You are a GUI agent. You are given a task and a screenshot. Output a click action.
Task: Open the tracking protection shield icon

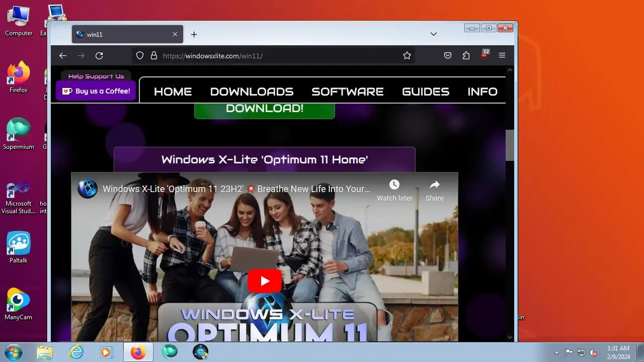click(x=140, y=56)
